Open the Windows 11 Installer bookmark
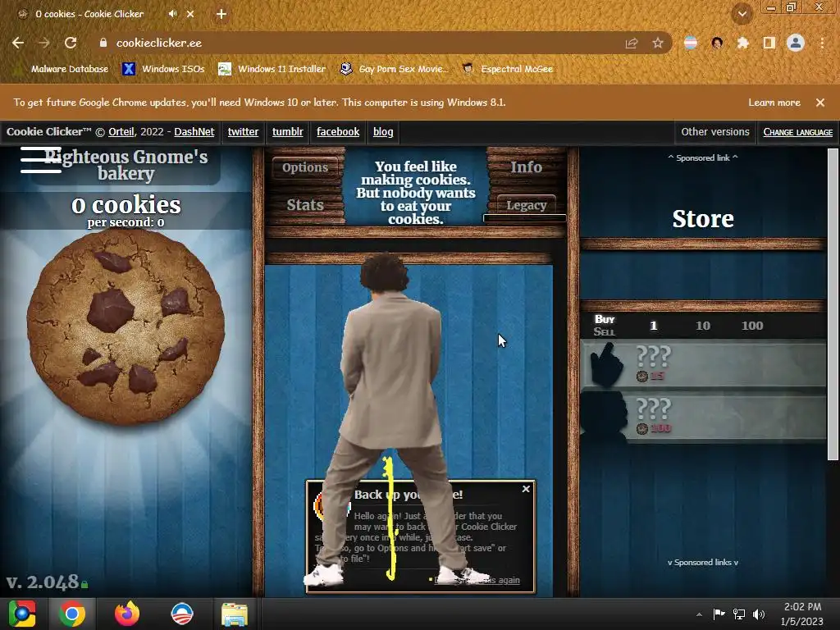 272,69
